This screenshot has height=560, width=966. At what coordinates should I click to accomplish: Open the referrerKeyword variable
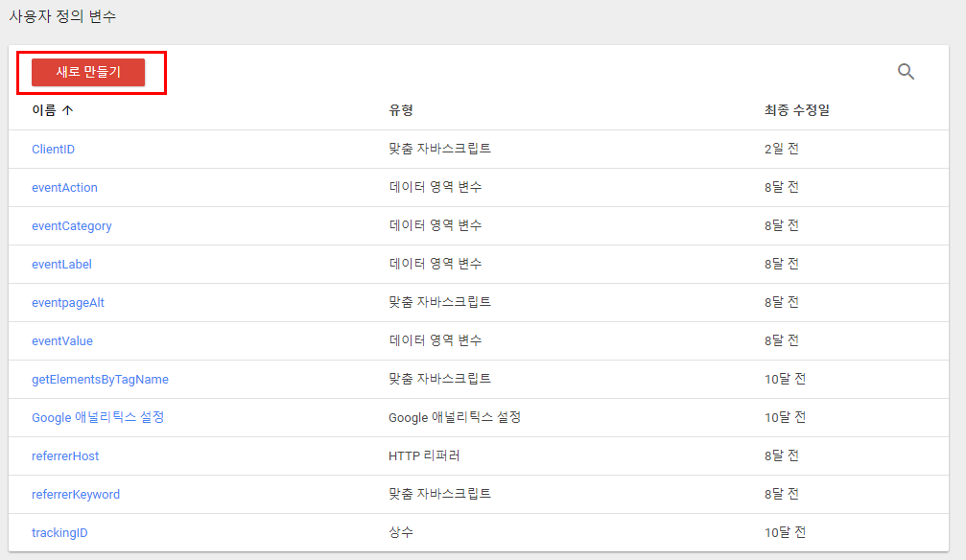click(x=76, y=495)
